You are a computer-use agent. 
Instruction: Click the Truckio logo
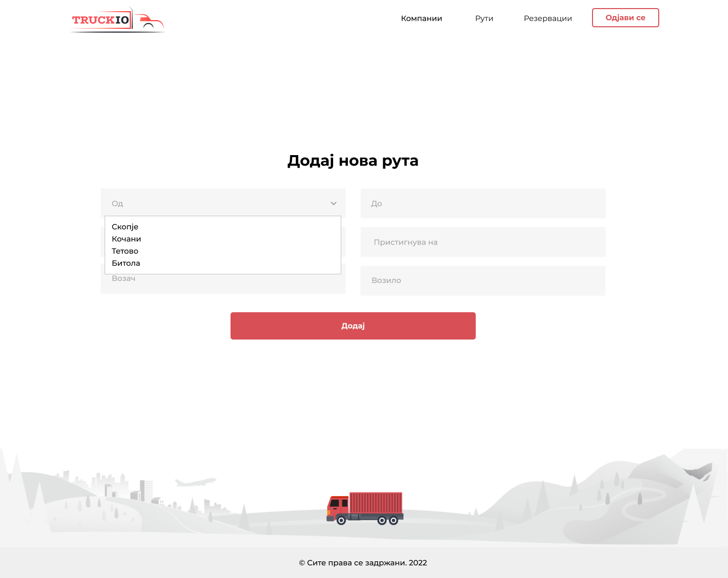pos(118,20)
